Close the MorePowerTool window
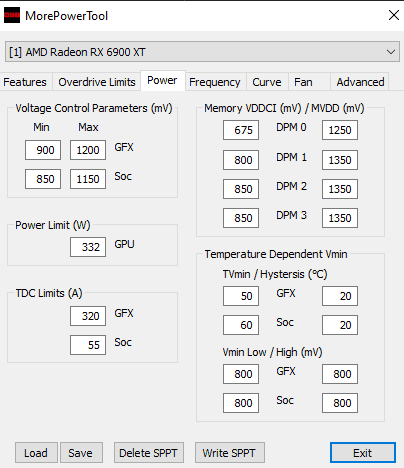The width and height of the screenshot is (404, 468). pos(394,15)
